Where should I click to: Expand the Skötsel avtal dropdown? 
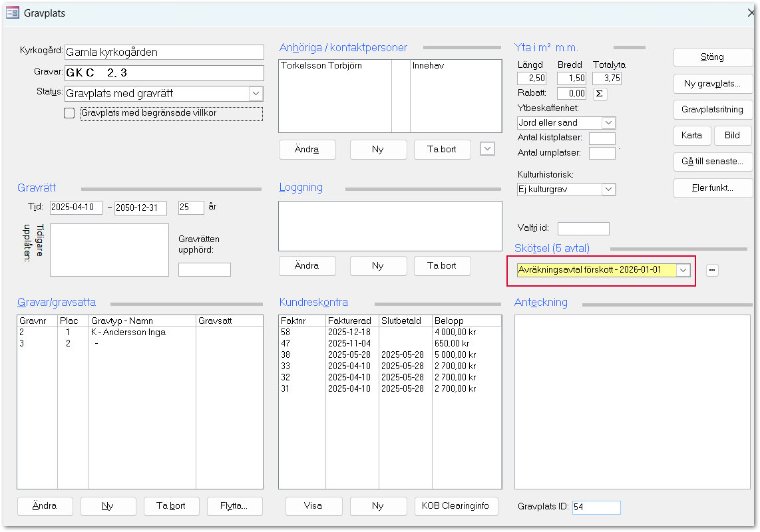pos(683,270)
